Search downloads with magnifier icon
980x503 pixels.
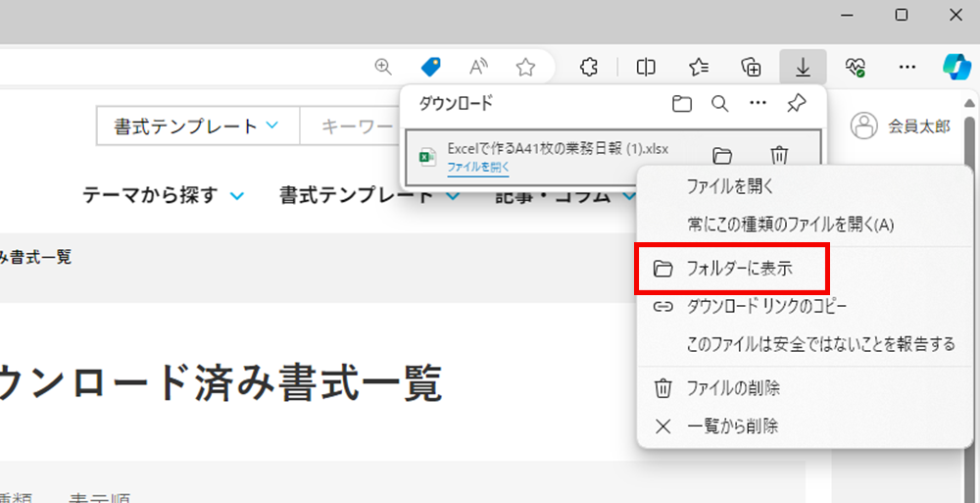720,103
